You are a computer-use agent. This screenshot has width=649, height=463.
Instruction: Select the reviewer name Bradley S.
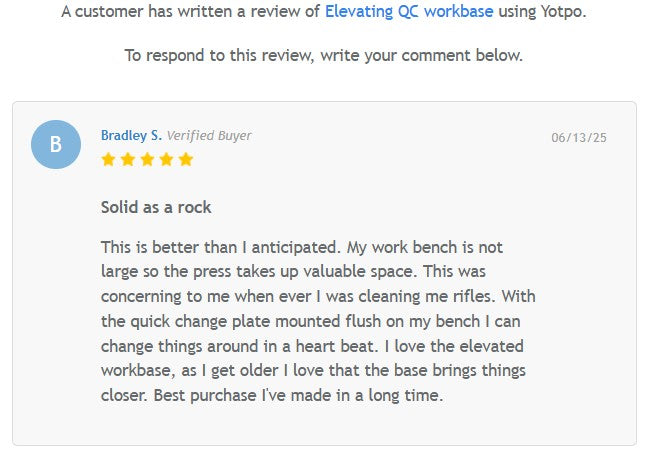point(131,135)
